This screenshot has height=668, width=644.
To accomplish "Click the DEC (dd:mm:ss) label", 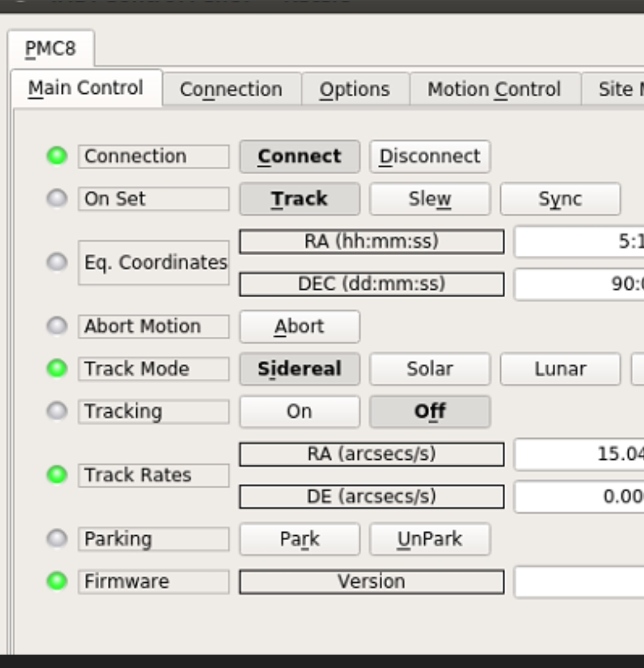I will pyautogui.click(x=372, y=284).
